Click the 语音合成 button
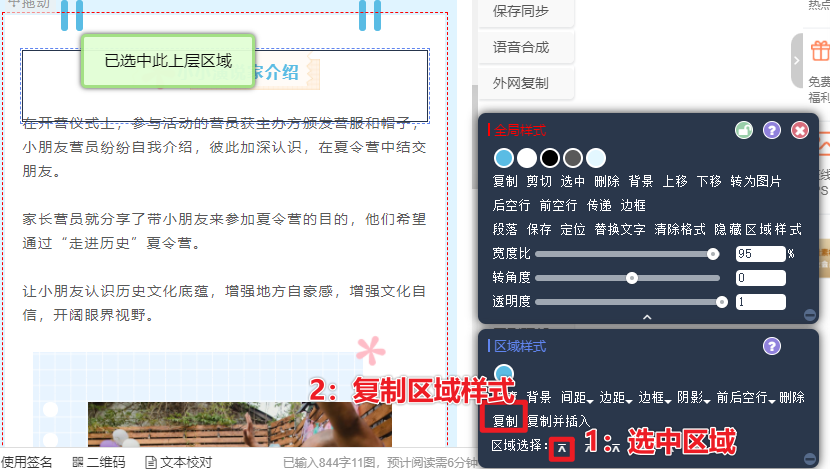 tap(526, 48)
